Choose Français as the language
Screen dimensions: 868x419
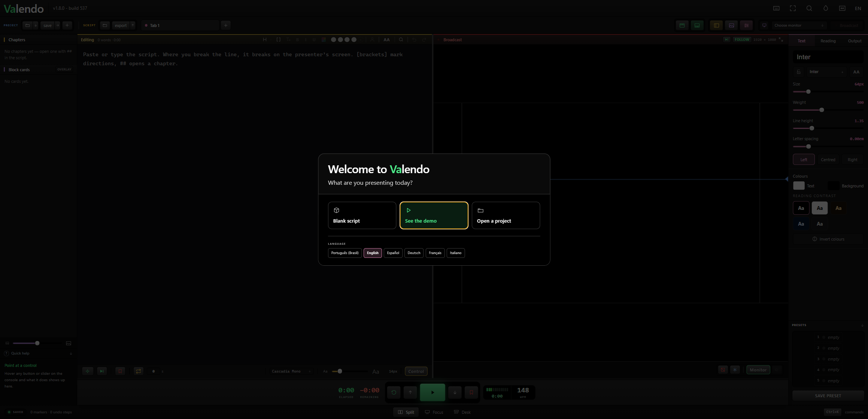tap(435, 253)
